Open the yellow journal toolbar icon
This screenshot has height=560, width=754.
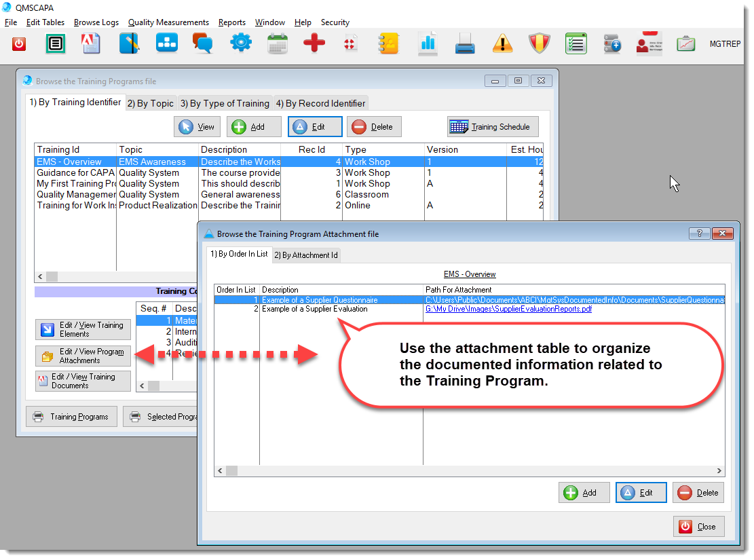[388, 43]
